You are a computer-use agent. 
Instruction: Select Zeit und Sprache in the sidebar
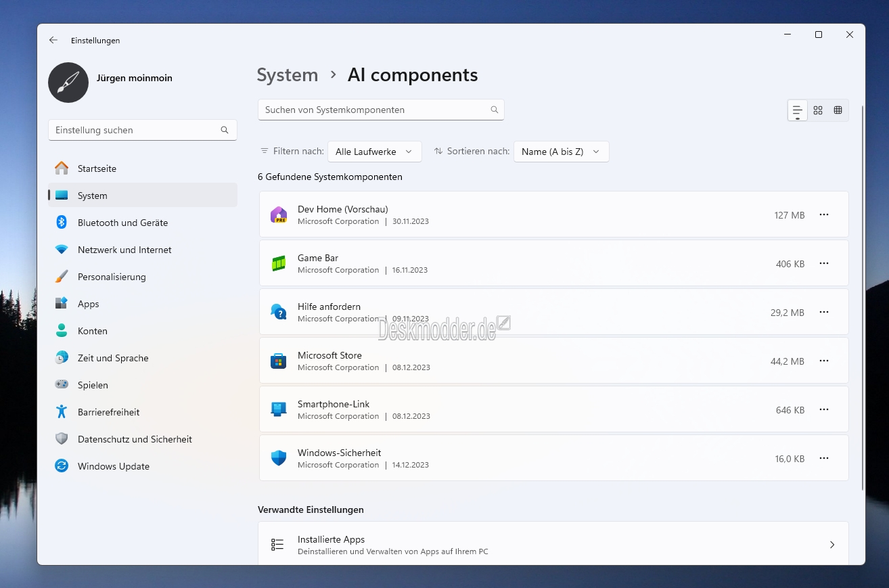(x=143, y=358)
